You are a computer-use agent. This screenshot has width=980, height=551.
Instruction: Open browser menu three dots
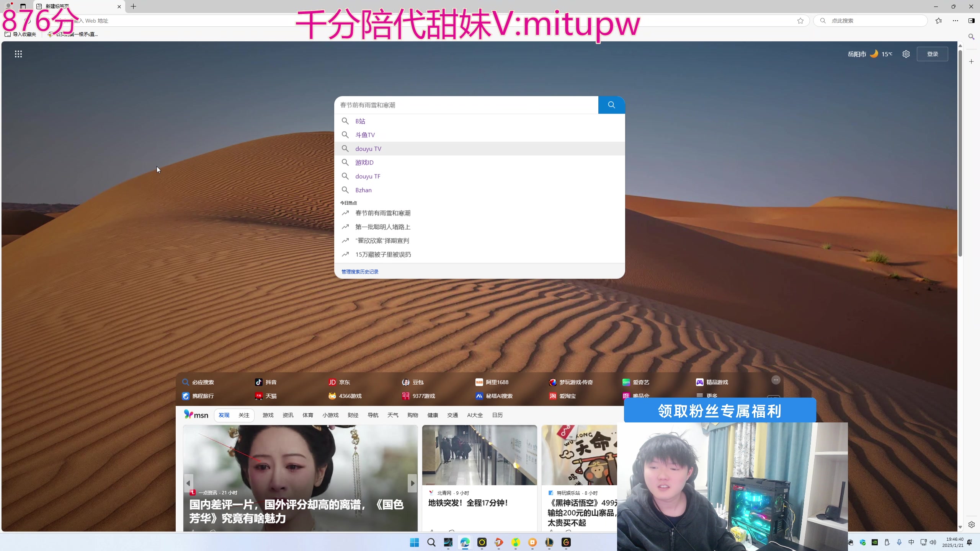pyautogui.click(x=955, y=21)
